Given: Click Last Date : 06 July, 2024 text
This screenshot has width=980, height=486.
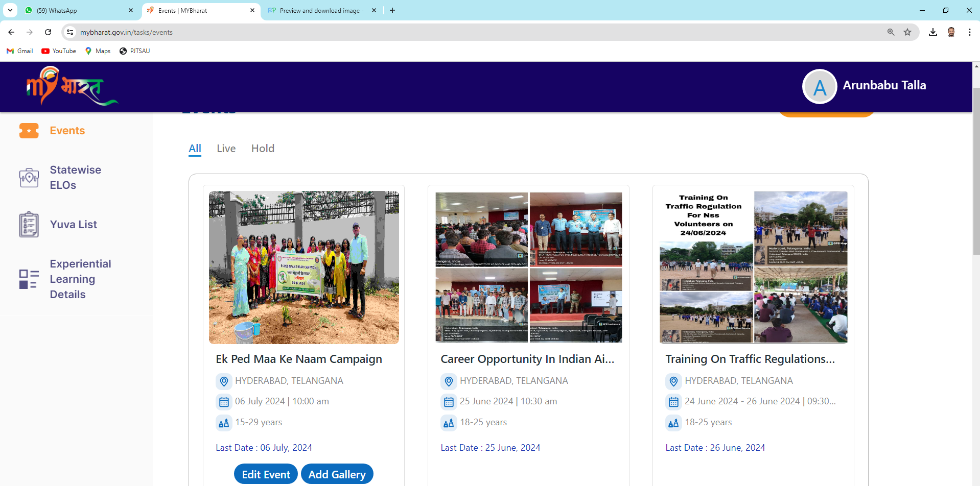Looking at the screenshot, I should point(264,448).
